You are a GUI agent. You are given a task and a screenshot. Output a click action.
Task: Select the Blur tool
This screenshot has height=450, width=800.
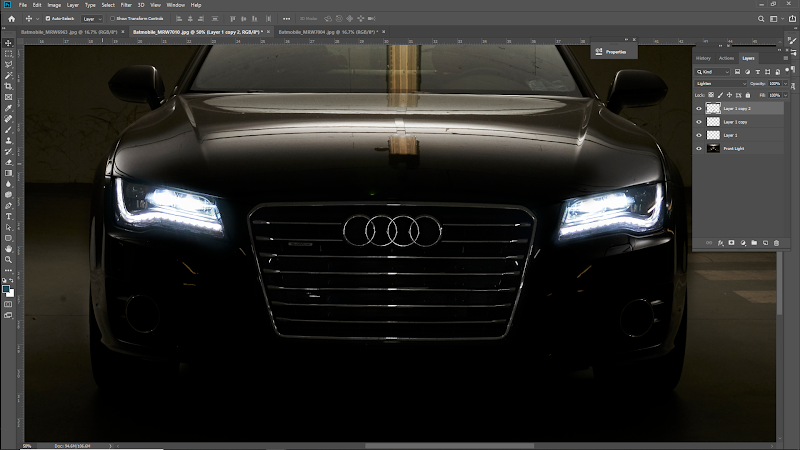coord(8,184)
